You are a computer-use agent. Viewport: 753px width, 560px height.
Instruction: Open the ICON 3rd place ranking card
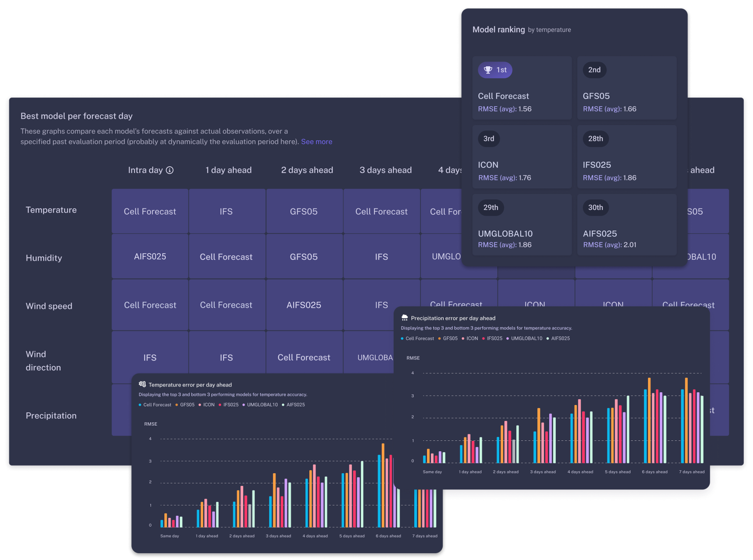click(522, 157)
